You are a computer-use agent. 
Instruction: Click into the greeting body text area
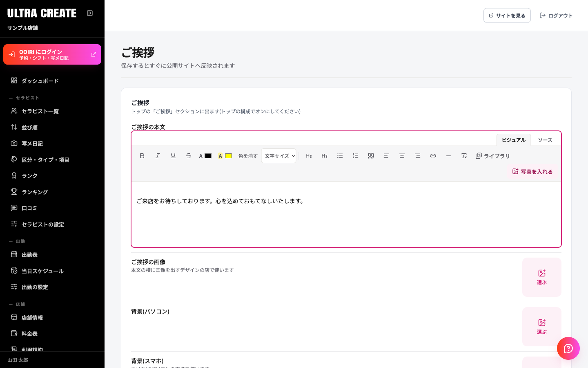(346, 214)
